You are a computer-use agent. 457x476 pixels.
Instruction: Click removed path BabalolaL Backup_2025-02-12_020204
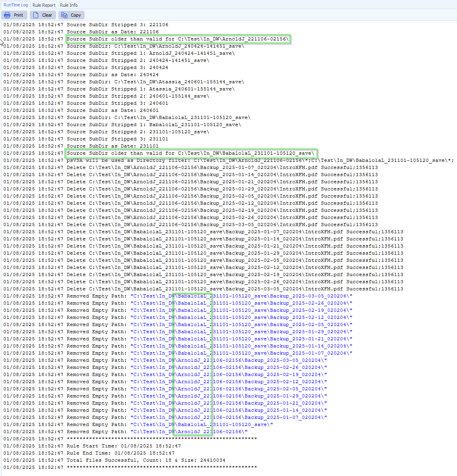pos(241,317)
